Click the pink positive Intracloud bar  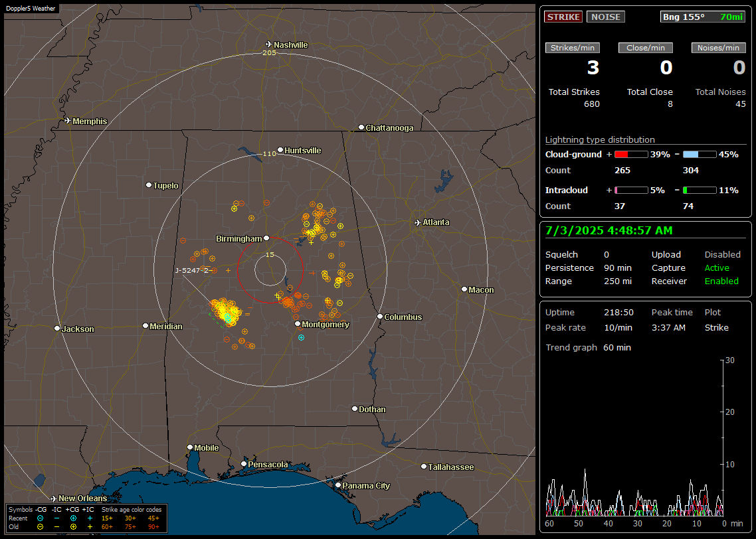[631, 191]
